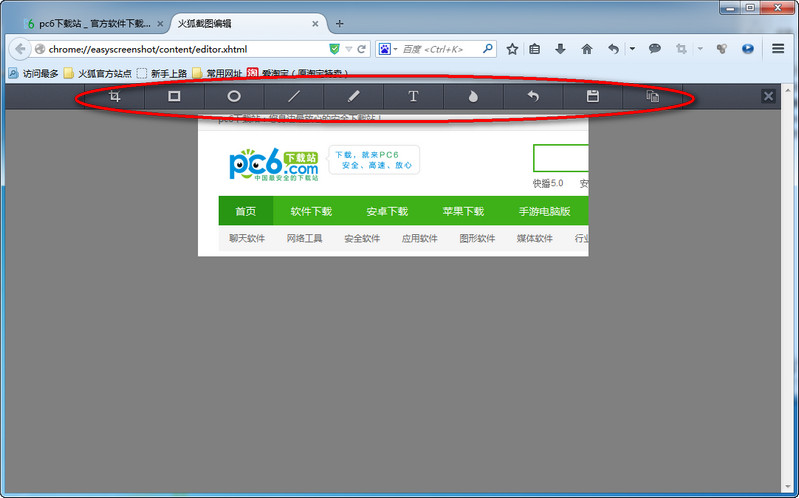Viewport: 799px width, 498px height.
Task: Select the text T tool
Action: tap(413, 97)
